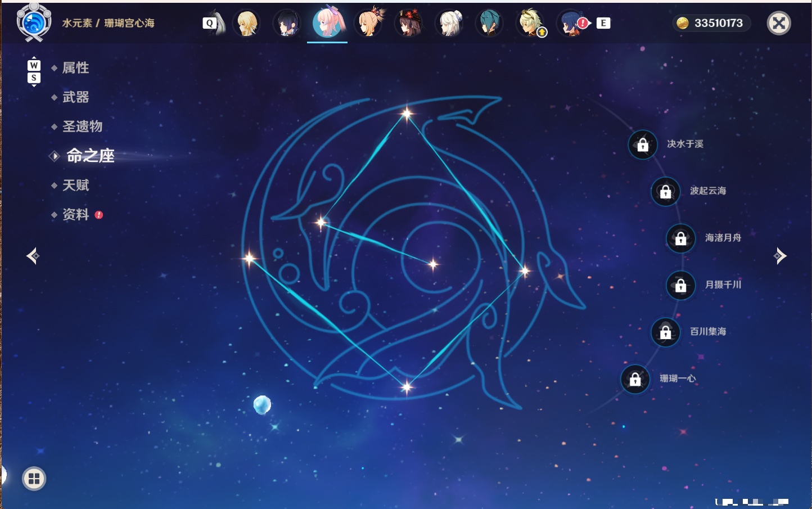Click the Hydro element emblem
The width and height of the screenshot is (812, 509).
34,22
